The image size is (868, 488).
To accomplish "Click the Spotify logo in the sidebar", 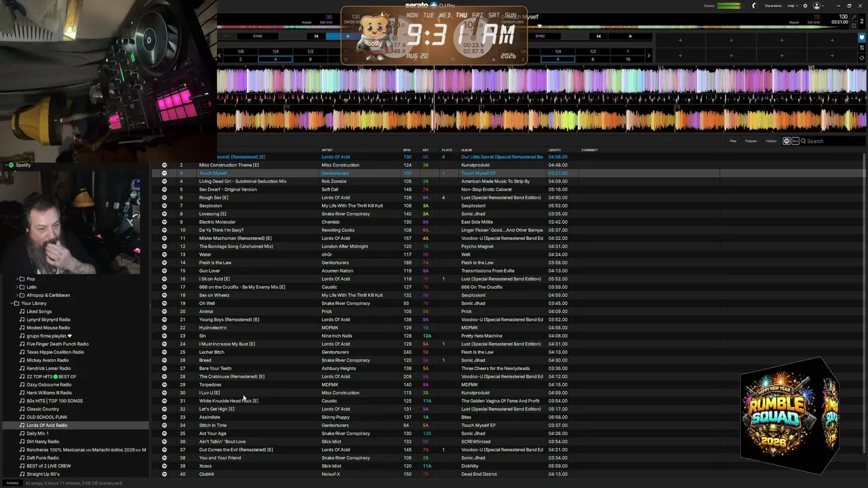I will (11, 165).
